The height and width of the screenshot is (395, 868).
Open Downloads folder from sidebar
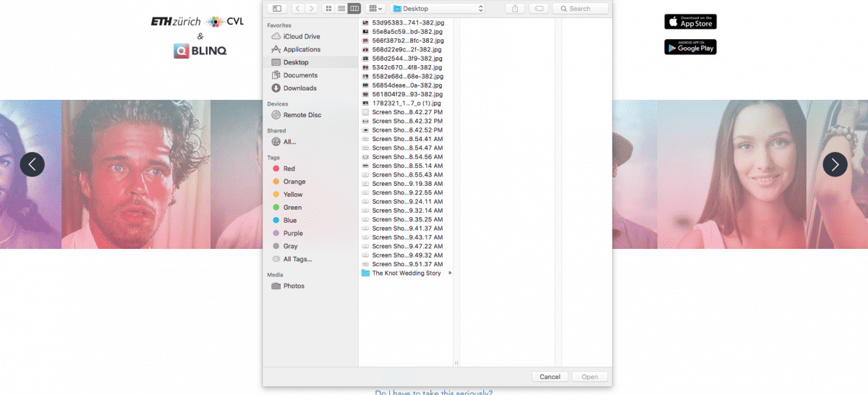click(x=299, y=88)
